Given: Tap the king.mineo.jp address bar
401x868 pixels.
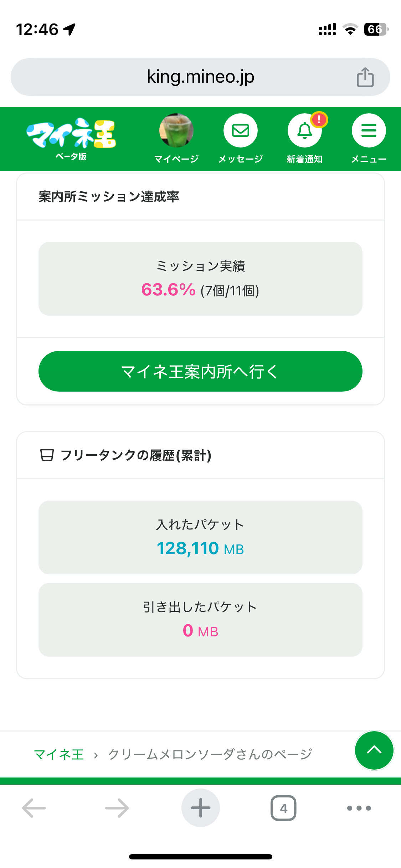Looking at the screenshot, I should (200, 77).
